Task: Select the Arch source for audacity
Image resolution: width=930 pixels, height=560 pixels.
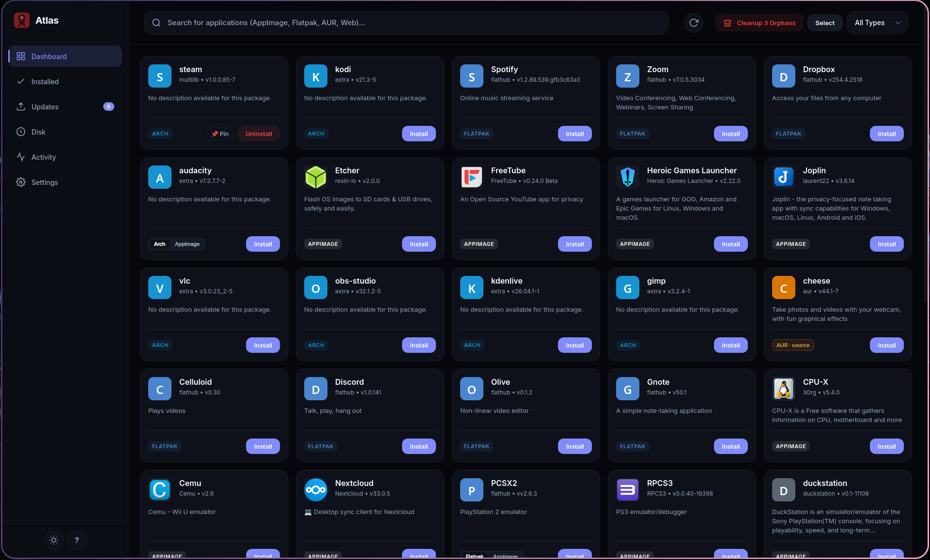Action: (160, 244)
